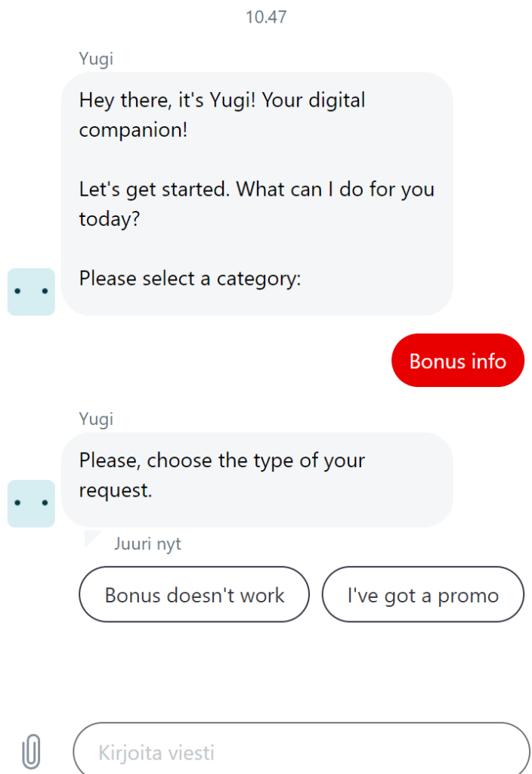532x774 pixels.
Task: Click Yugi's avatar beside the request-type message
Action: point(31,503)
